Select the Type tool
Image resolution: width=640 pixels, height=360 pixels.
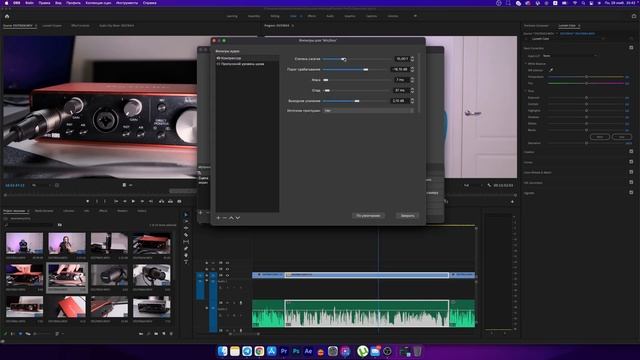[186, 262]
